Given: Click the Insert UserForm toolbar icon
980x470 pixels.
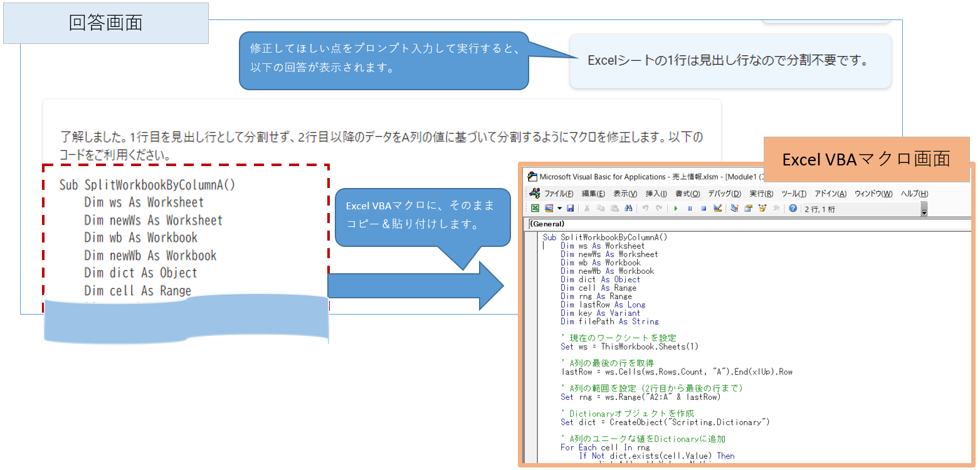Looking at the screenshot, I should (x=549, y=208).
